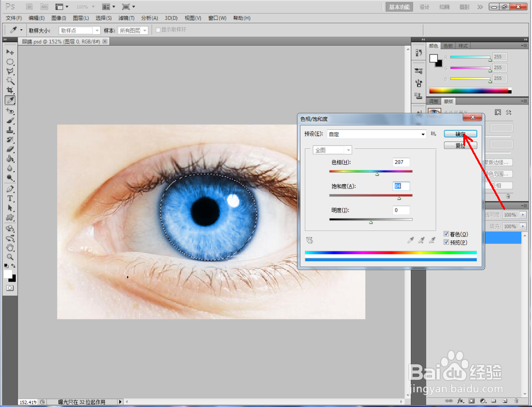532x407 pixels.
Task: Switch to the 色板 tab
Action: [448, 46]
